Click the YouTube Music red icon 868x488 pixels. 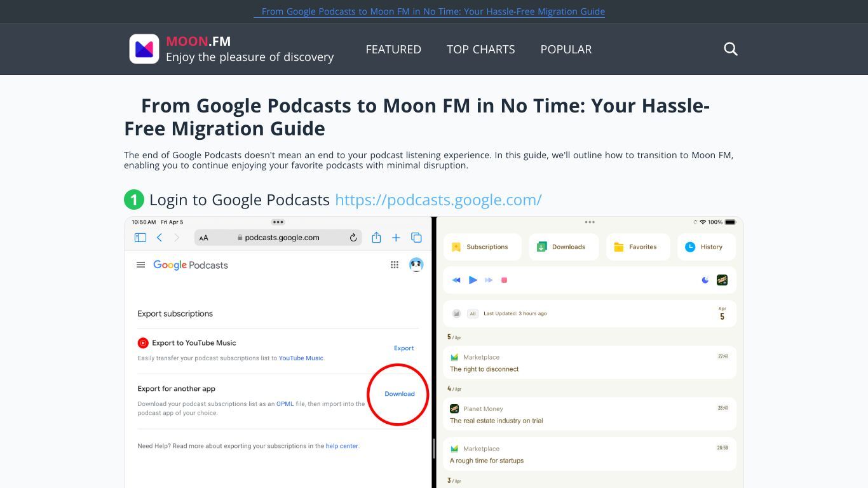(x=143, y=342)
